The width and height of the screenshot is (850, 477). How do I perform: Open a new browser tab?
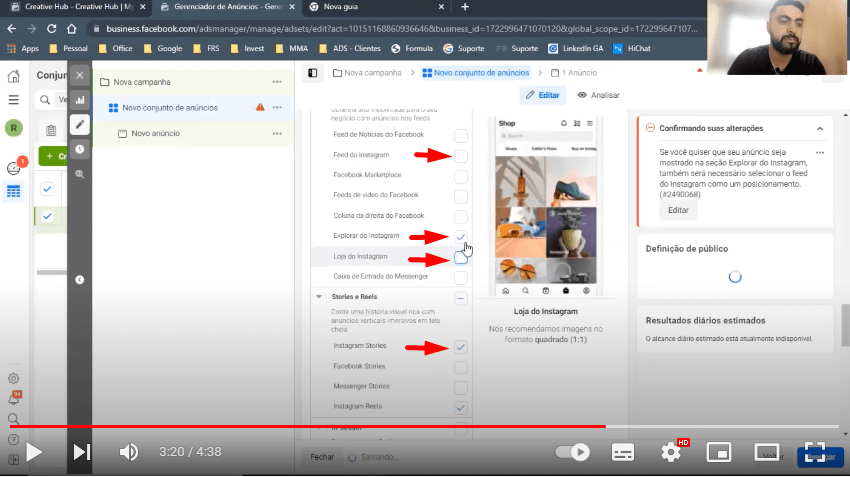[x=465, y=7]
